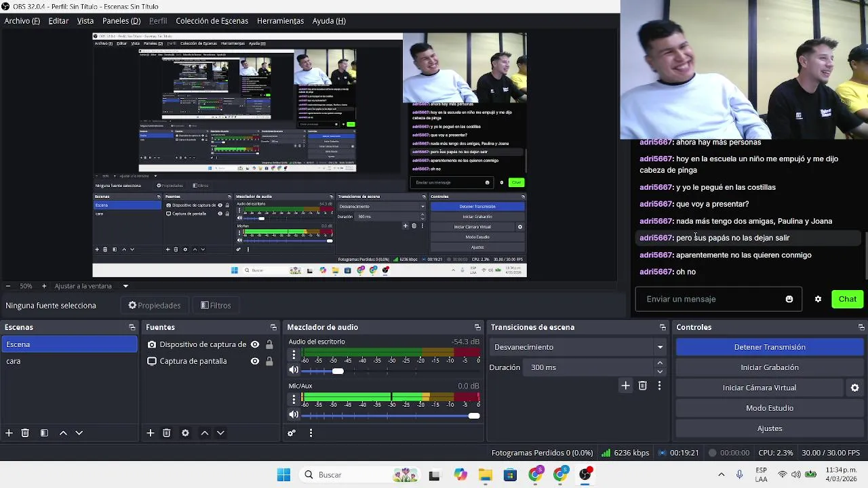Pop out the Controles dock panel
This screenshot has height=488, width=868.
[861, 327]
